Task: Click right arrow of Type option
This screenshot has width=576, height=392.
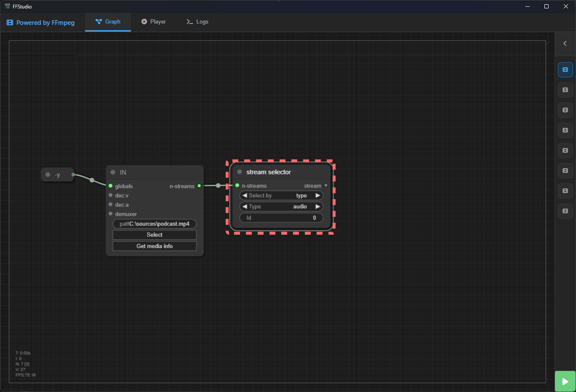Action: click(318, 207)
